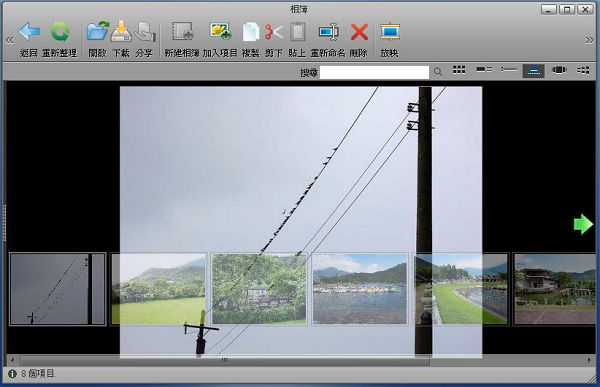Click the horizontal scrollbar thumb

[225, 360]
